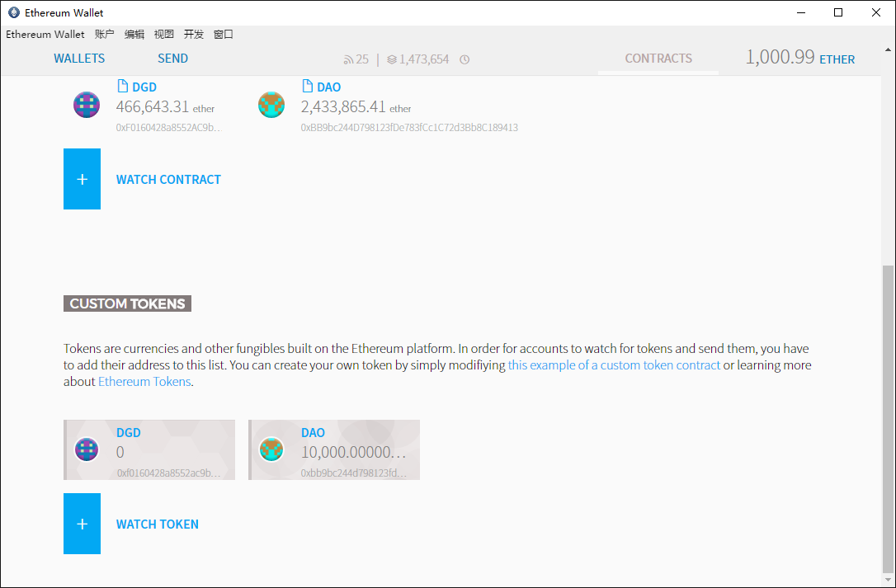Click the 0xf0160428a8552ac9b... token address
The width and height of the screenshot is (896, 588).
click(x=169, y=473)
